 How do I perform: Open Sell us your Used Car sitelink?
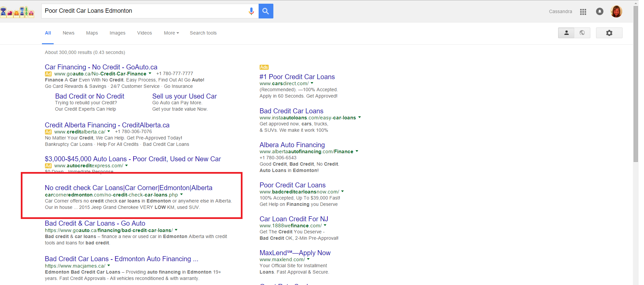184,96
